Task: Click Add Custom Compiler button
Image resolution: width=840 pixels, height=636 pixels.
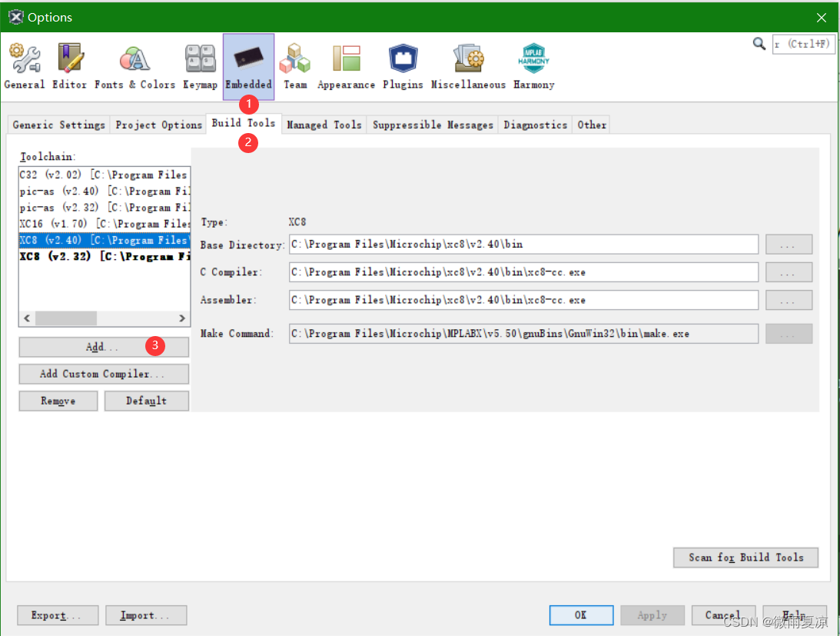Action: pos(104,374)
